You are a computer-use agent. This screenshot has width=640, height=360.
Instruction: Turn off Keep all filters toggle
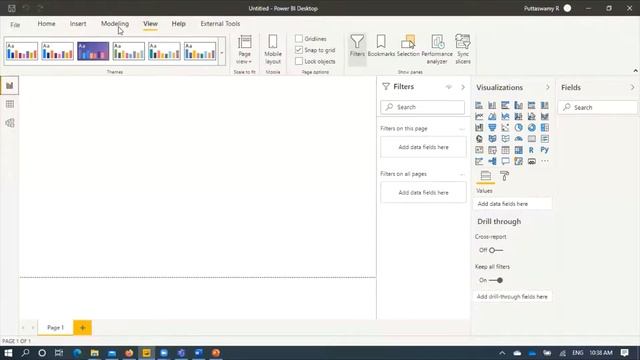496,280
